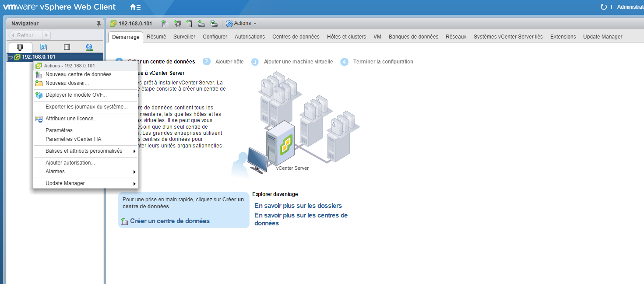Click the refresh icon in top bar
The width and height of the screenshot is (644, 284).
click(604, 7)
